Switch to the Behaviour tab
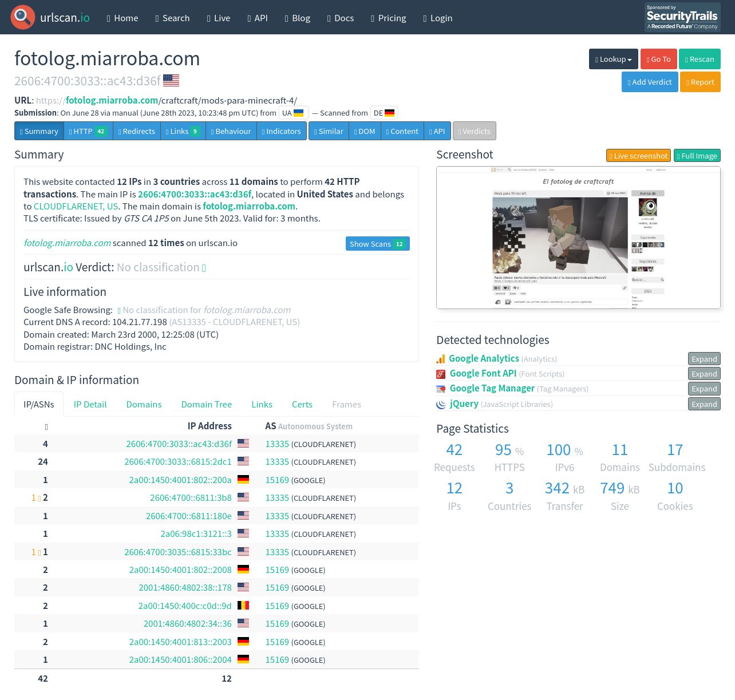The width and height of the screenshot is (735, 700). click(x=231, y=131)
